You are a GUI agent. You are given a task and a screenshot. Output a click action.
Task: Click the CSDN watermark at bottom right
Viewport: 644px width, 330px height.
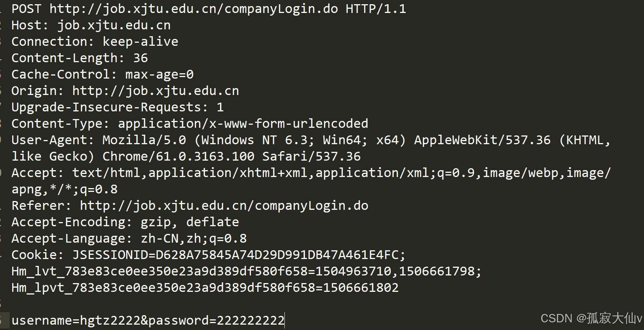pyautogui.click(x=591, y=318)
